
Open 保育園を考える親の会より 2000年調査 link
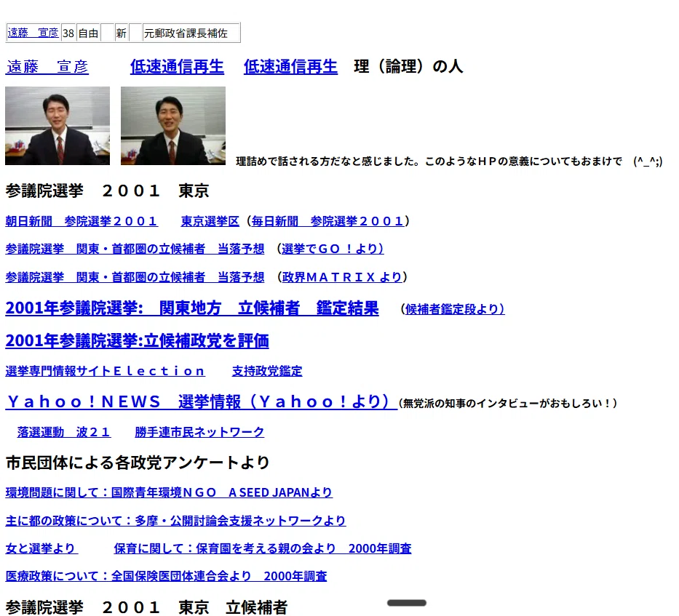pos(263,548)
